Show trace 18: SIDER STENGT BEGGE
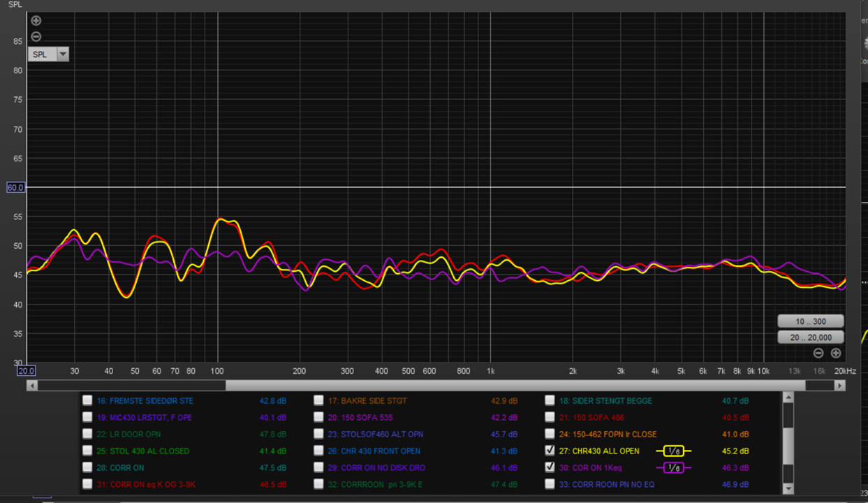Image resolution: width=868 pixels, height=503 pixels. [x=550, y=400]
